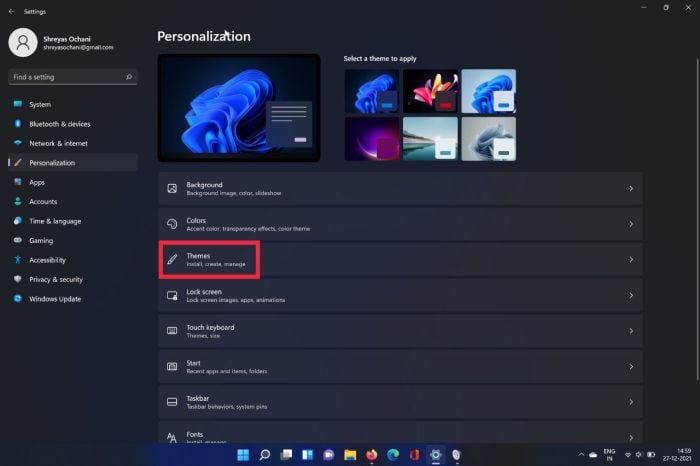Screen dimensions: 700x466
Task: Open Gaming settings
Action: point(73,241)
